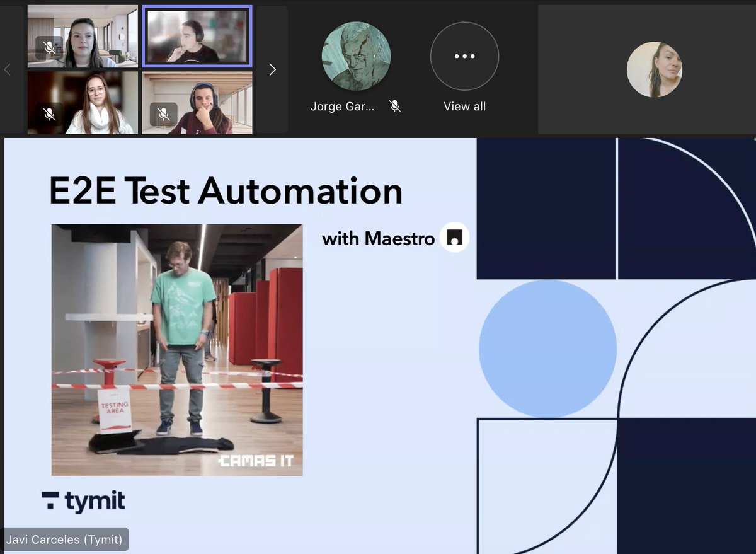Click the Testing Area GIF image on slide
Image resolution: width=756 pixels, height=554 pixels.
click(177, 350)
